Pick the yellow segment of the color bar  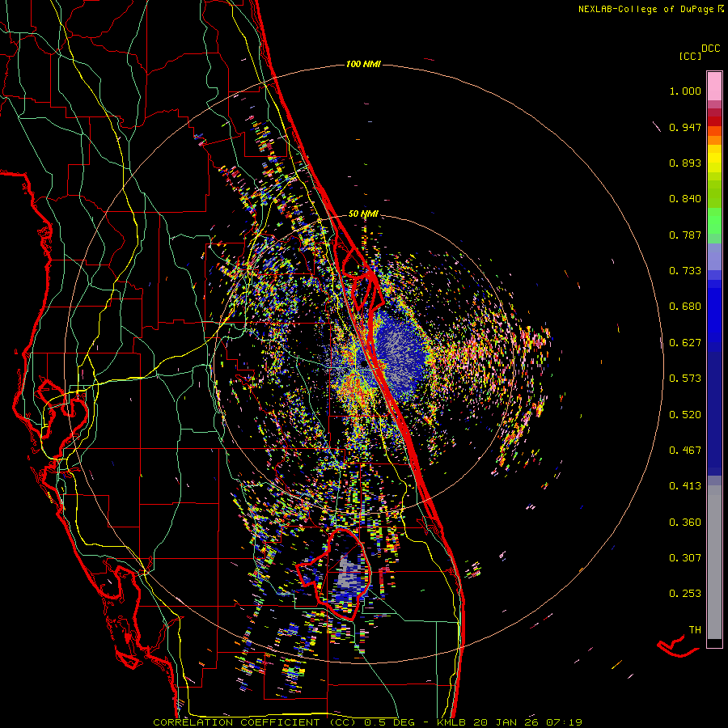click(714, 159)
